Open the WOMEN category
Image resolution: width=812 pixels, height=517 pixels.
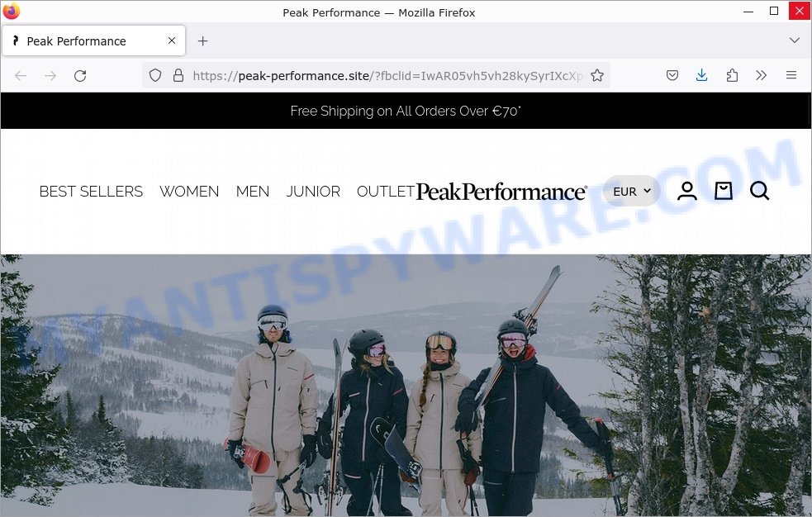pos(189,192)
